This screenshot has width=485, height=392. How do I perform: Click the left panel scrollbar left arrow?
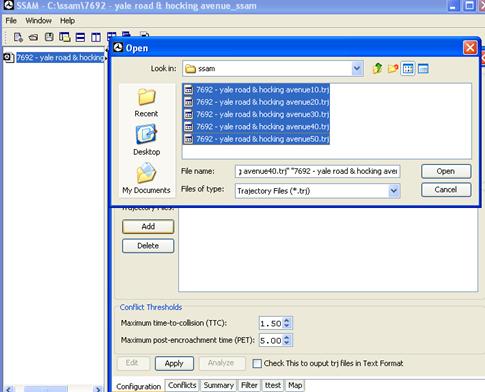coord(9,389)
